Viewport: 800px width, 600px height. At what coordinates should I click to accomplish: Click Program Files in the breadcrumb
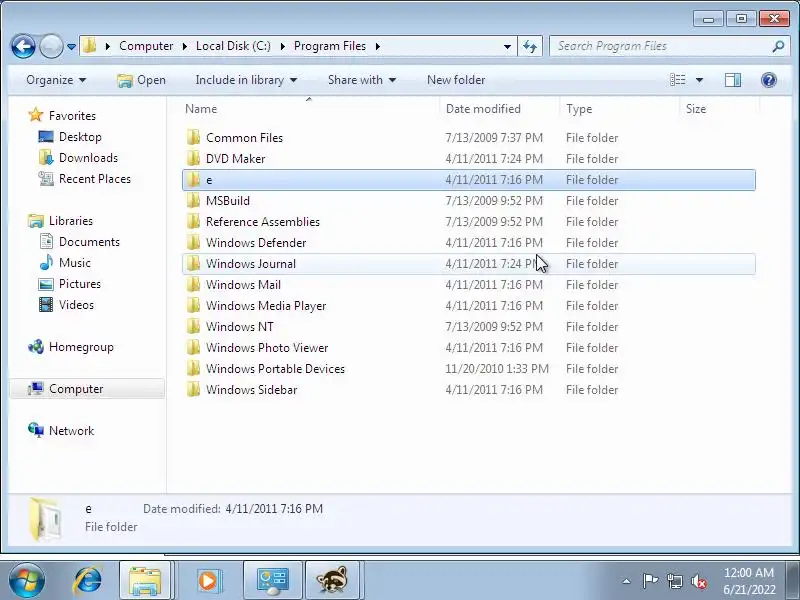coord(330,46)
